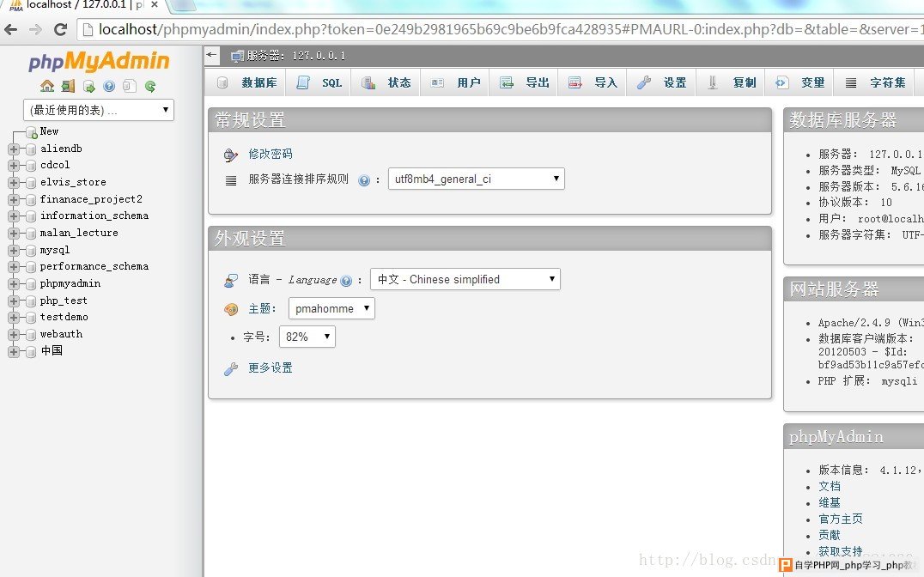Open the utf8mb4_general_ci collation dropdown
This screenshot has height=577, width=924.
476,179
